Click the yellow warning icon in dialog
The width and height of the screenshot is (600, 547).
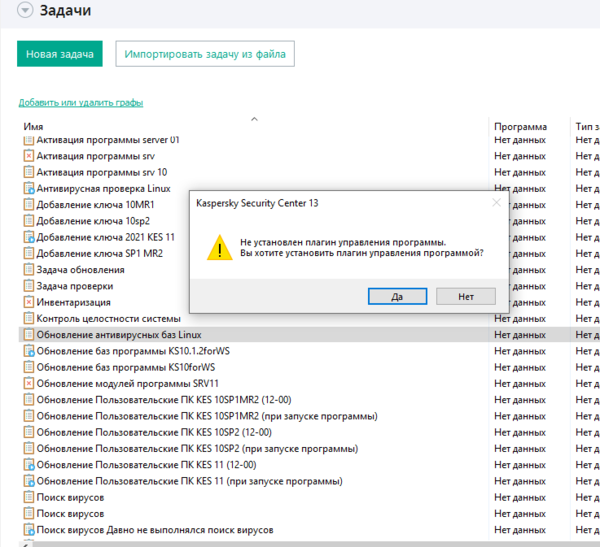point(218,248)
